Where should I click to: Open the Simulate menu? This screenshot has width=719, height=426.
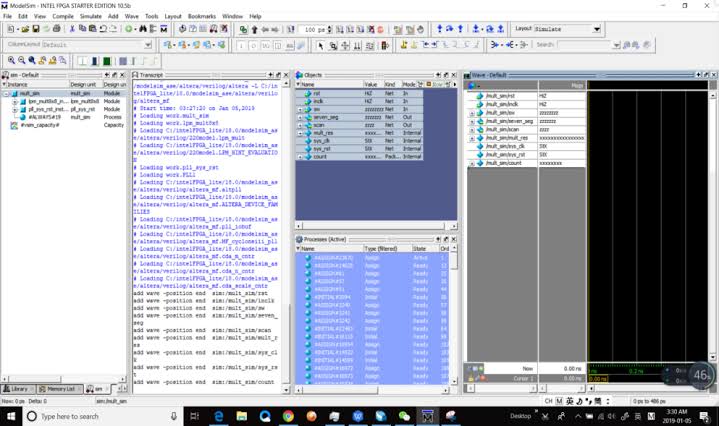pyautogui.click(x=91, y=16)
